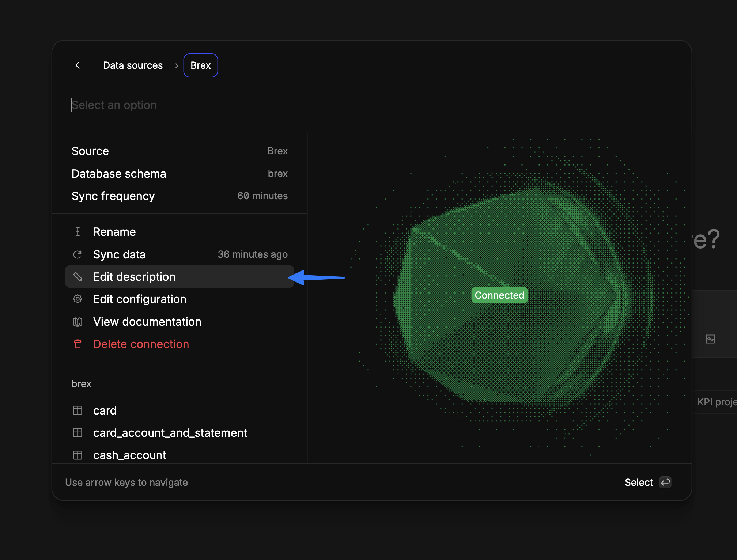Click the Edit configuration gear icon

[78, 299]
